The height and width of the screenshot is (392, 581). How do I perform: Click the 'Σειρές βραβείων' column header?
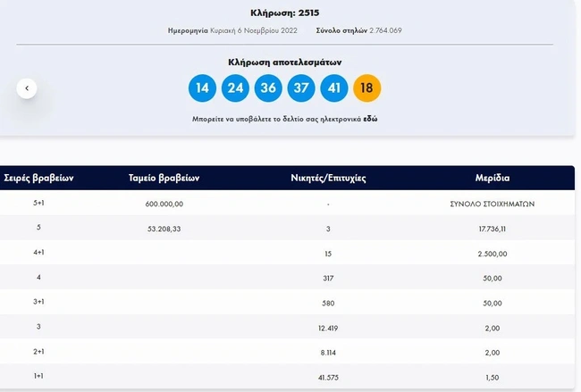tap(38, 178)
